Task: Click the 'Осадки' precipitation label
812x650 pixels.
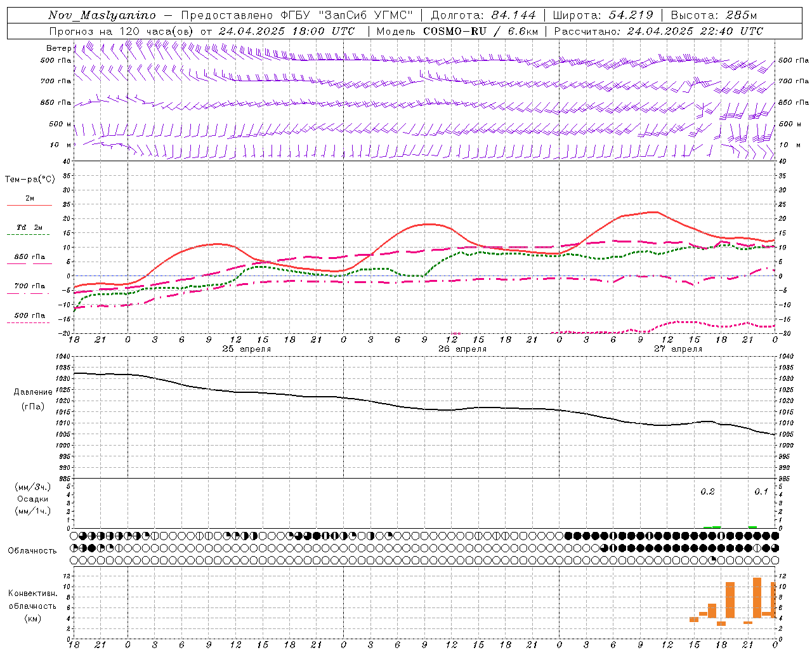Action: 33,499
